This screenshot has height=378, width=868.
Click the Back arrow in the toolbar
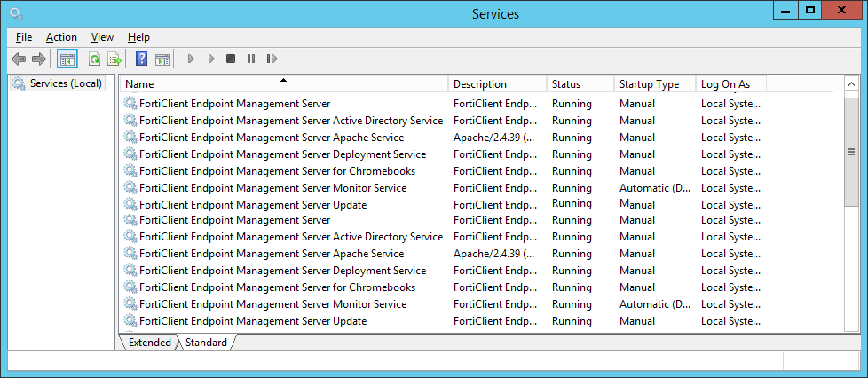(x=19, y=59)
